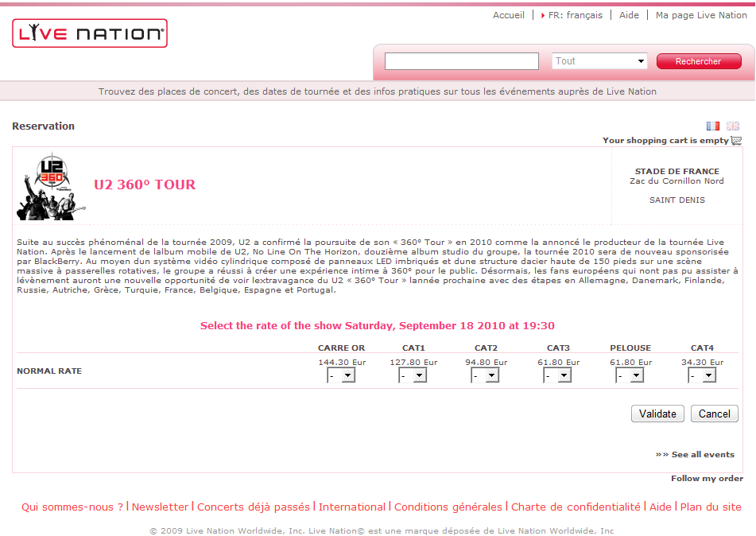Image resolution: width=756 pixels, height=536 pixels.
Task: Open CAT4 quantity dropdown
Action: click(702, 375)
